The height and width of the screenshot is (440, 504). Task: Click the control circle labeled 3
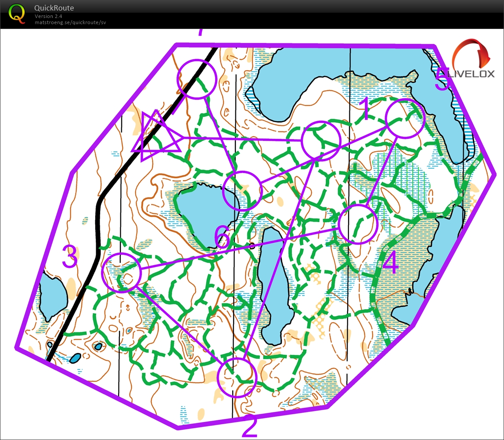point(122,272)
